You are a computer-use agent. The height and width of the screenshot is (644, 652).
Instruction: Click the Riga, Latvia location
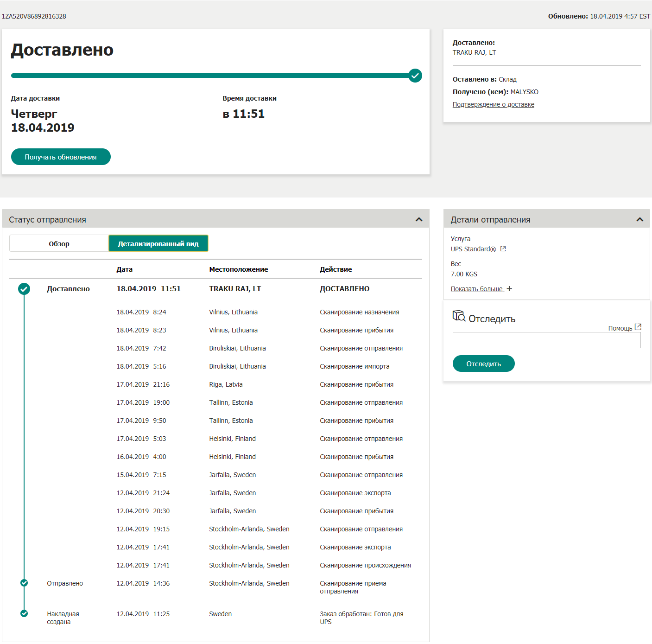coord(226,384)
